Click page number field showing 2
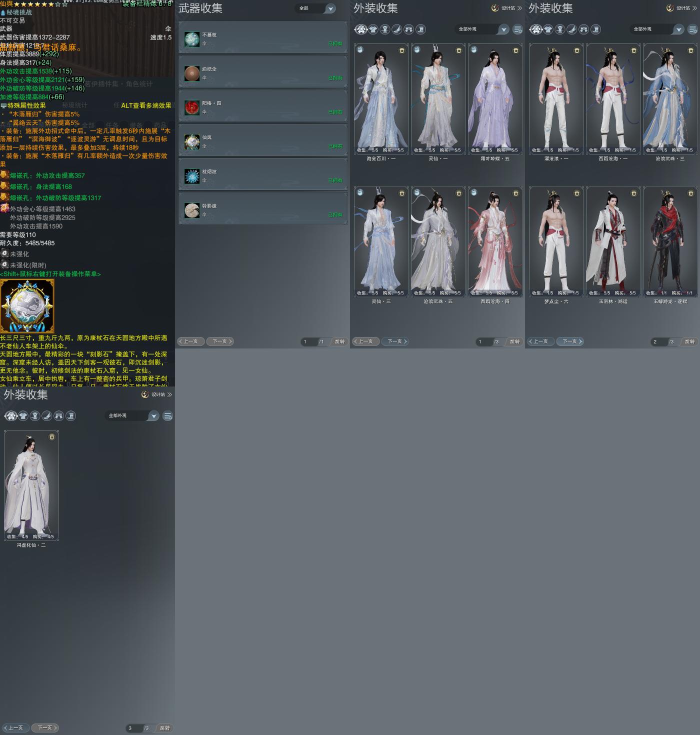The width and height of the screenshot is (700, 735). [659, 341]
